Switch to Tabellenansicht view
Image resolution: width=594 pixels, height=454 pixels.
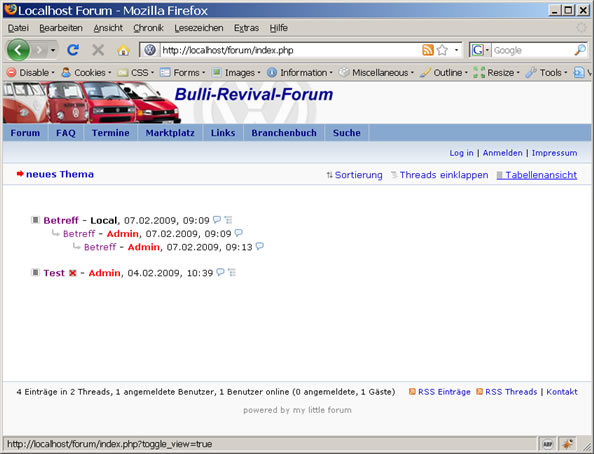tap(537, 175)
